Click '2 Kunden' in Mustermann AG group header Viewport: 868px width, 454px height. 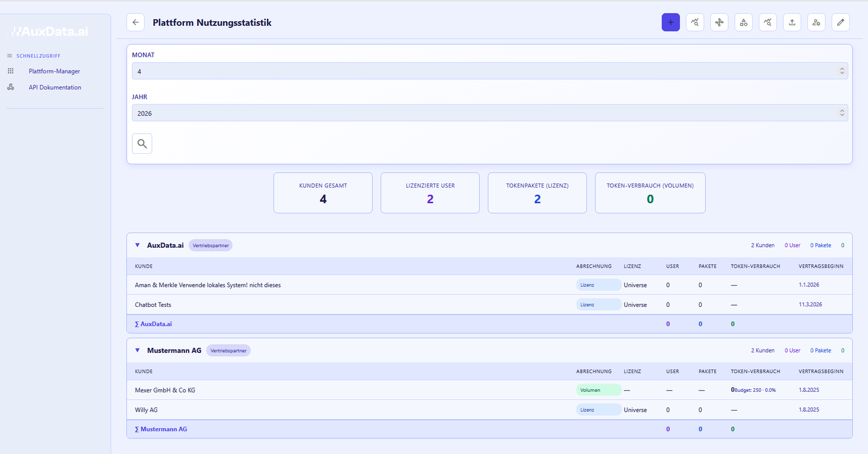(x=763, y=350)
